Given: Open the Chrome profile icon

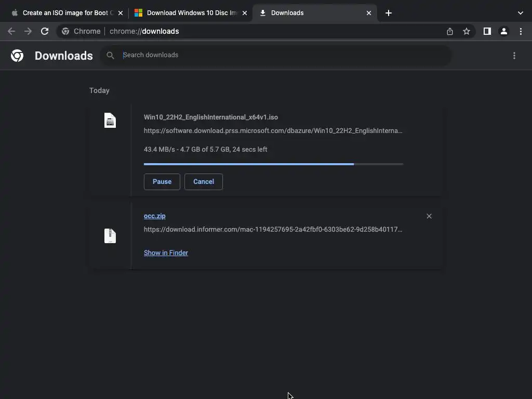Looking at the screenshot, I should tap(503, 31).
